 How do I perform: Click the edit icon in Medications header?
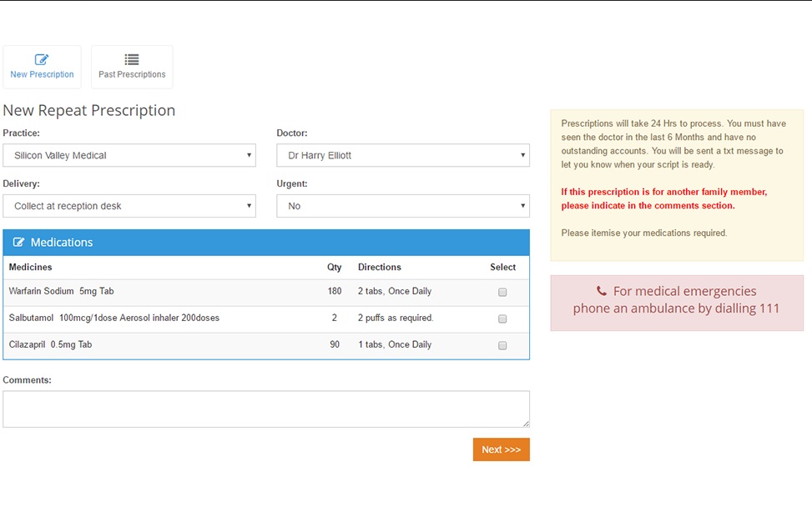tap(18, 243)
